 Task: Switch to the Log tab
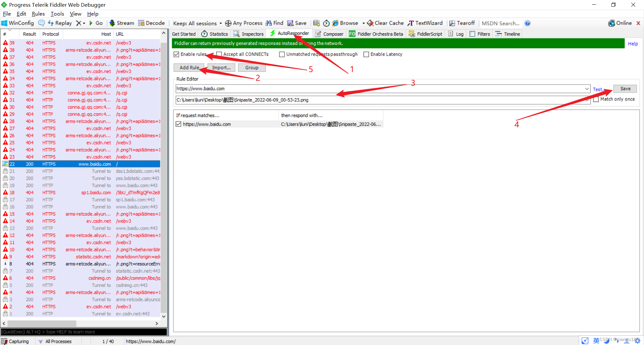pyautogui.click(x=456, y=34)
